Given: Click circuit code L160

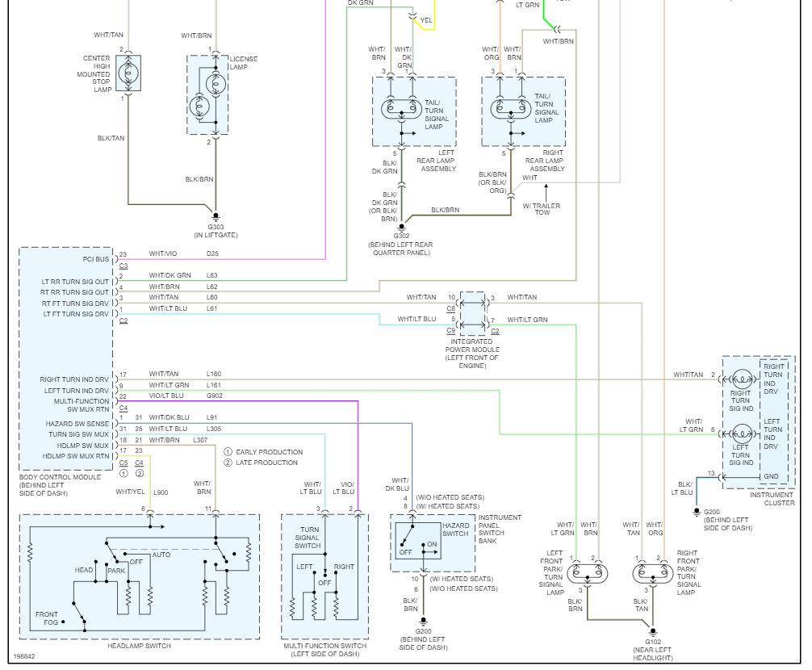Looking at the screenshot, I should 214,374.
